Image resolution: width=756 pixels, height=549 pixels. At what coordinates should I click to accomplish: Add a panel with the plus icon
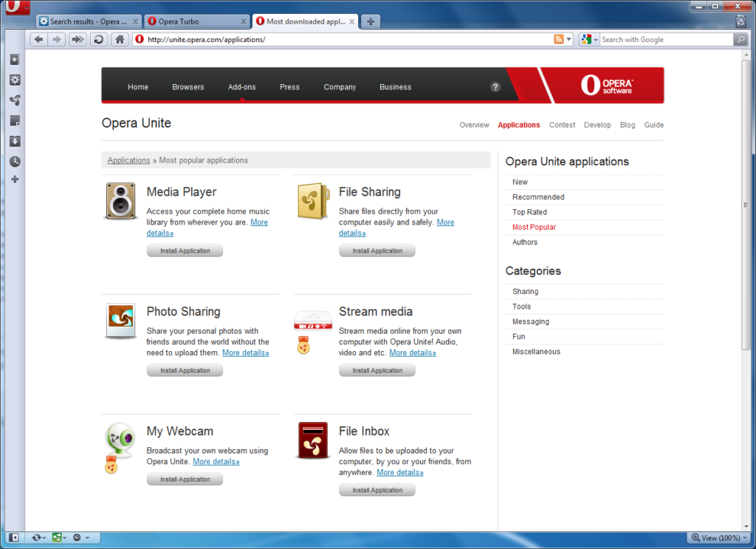click(x=15, y=180)
